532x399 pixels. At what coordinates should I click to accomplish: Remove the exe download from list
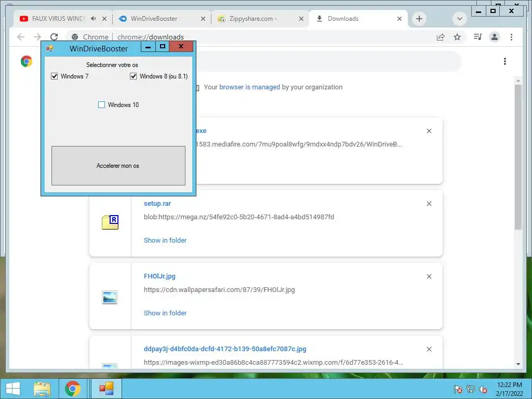429,131
